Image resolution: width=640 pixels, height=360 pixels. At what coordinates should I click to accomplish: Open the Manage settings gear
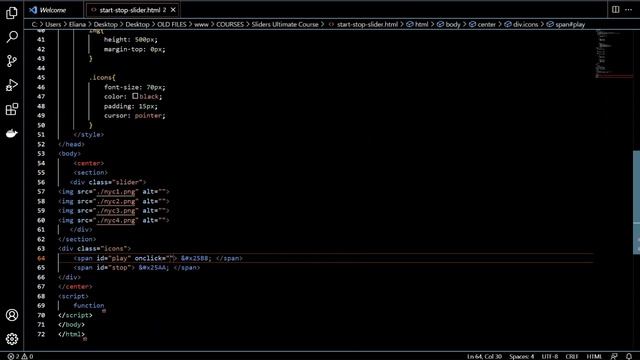point(12,339)
